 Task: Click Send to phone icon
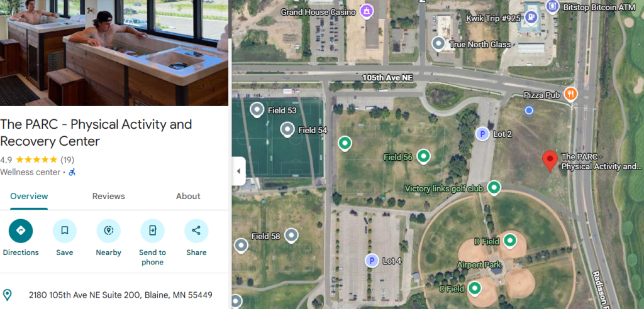tap(152, 231)
